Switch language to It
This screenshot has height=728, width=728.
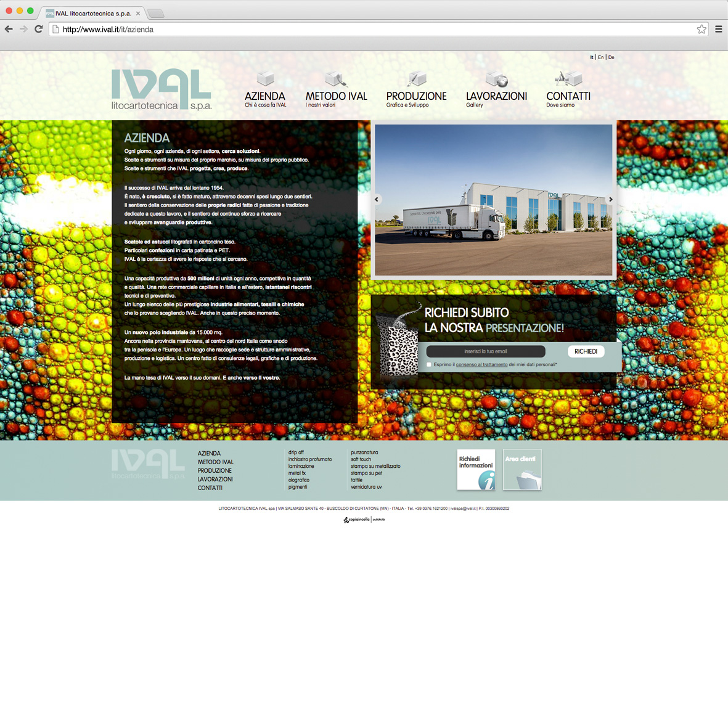[592, 57]
